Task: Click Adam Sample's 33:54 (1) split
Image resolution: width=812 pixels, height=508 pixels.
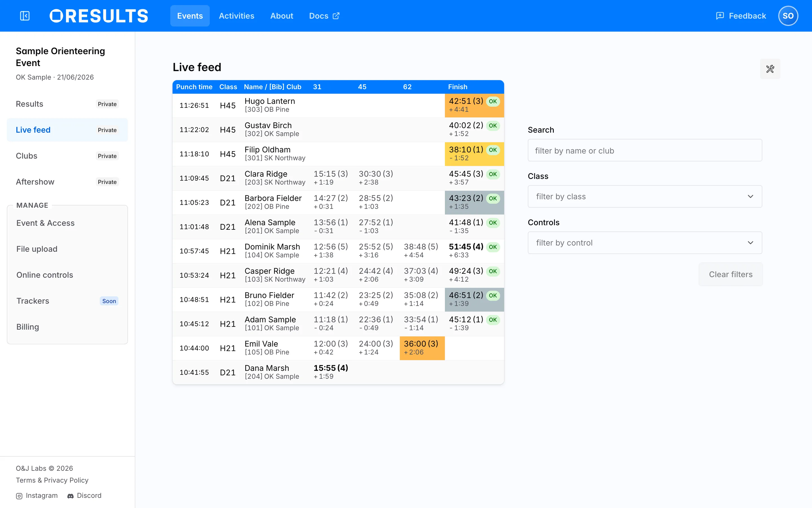Action: point(421,319)
